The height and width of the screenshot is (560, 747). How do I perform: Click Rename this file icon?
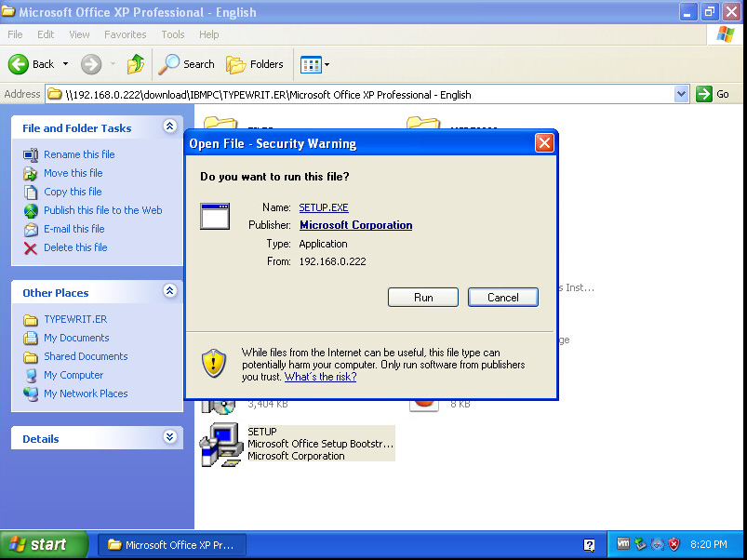point(31,154)
